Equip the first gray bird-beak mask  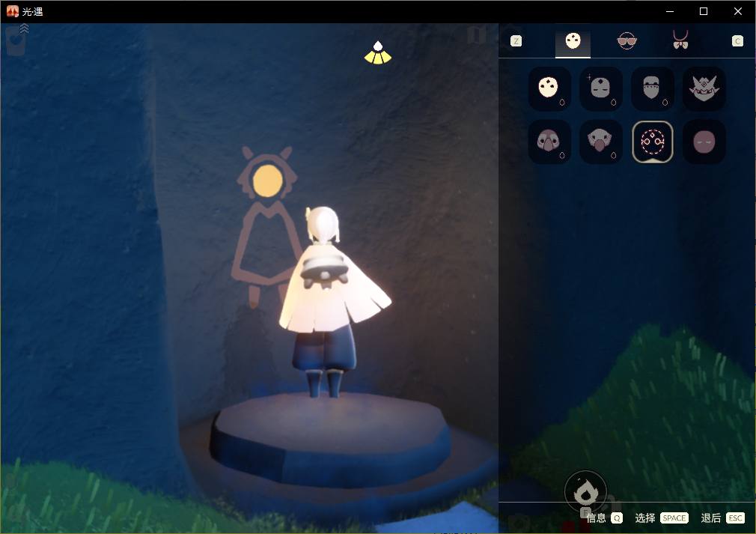click(x=549, y=142)
